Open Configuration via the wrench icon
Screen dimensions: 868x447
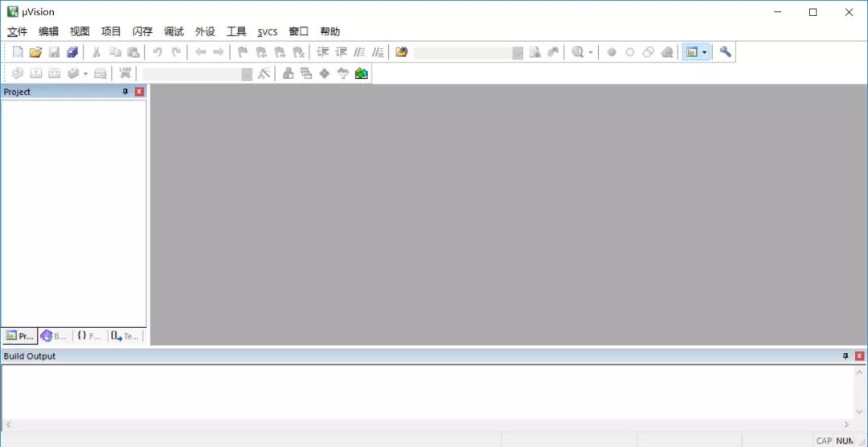pyautogui.click(x=725, y=52)
